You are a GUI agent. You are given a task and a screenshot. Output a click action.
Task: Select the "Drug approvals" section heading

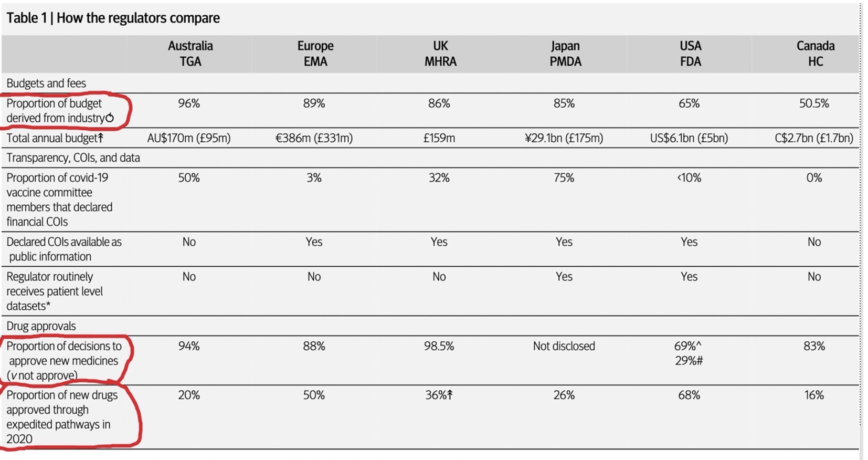coord(41,326)
